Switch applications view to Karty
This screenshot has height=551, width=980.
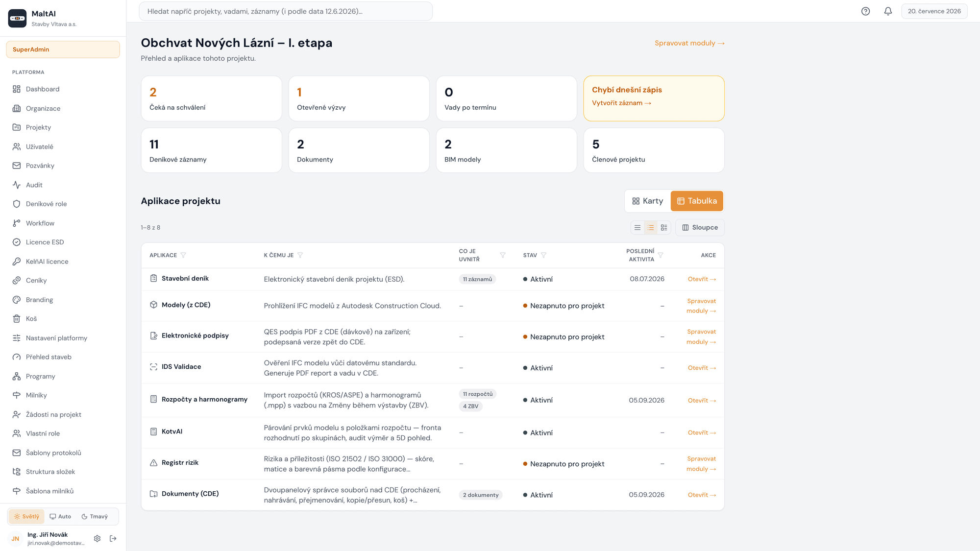(x=647, y=201)
